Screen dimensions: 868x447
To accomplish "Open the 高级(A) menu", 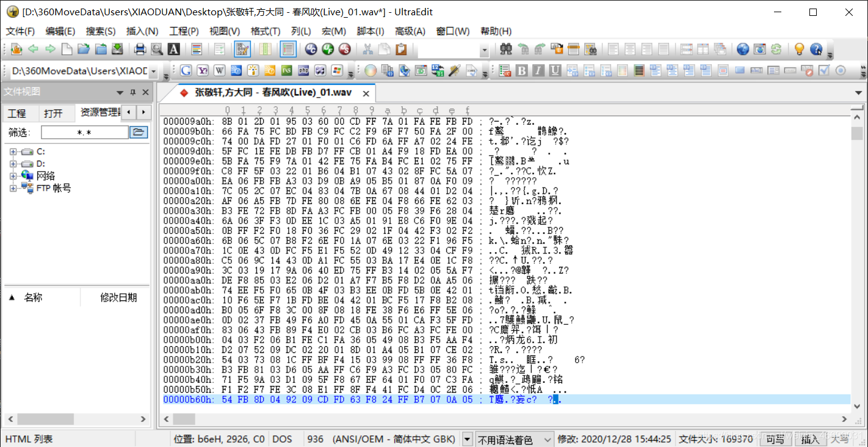I will click(x=410, y=31).
